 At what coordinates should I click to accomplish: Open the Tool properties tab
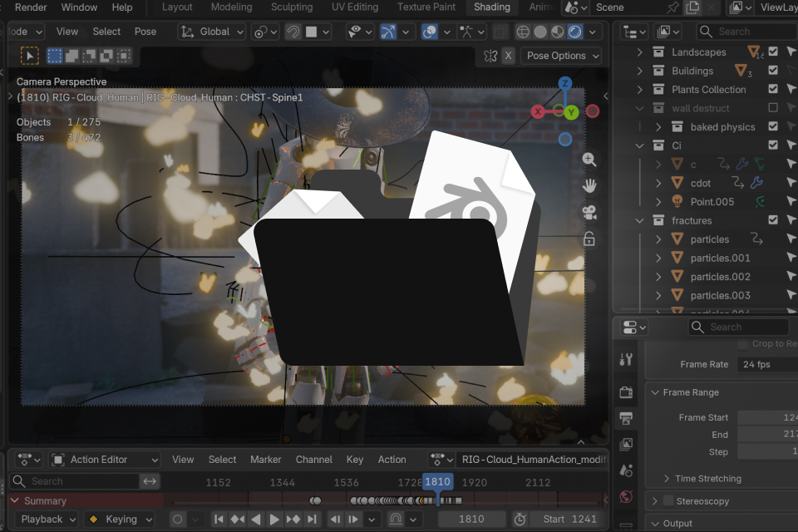pyautogui.click(x=626, y=359)
